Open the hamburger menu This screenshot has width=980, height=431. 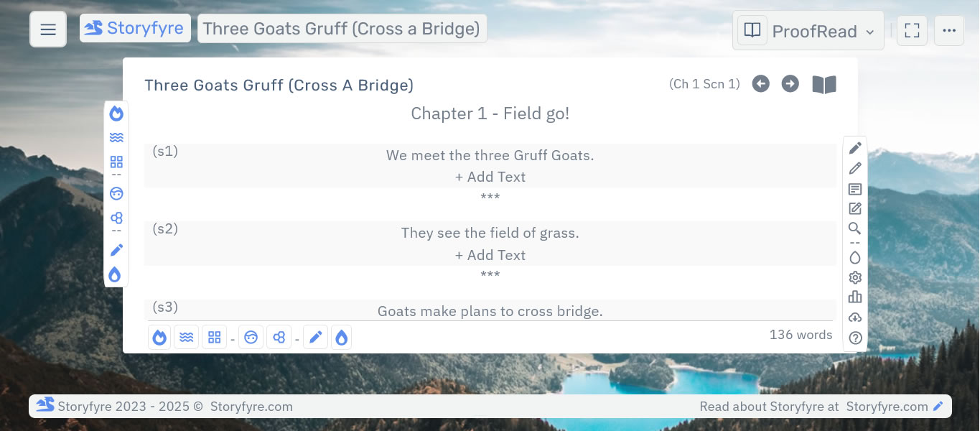[48, 29]
